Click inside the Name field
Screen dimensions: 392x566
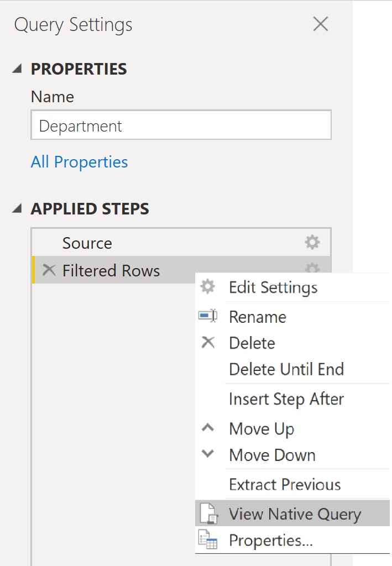tap(180, 125)
